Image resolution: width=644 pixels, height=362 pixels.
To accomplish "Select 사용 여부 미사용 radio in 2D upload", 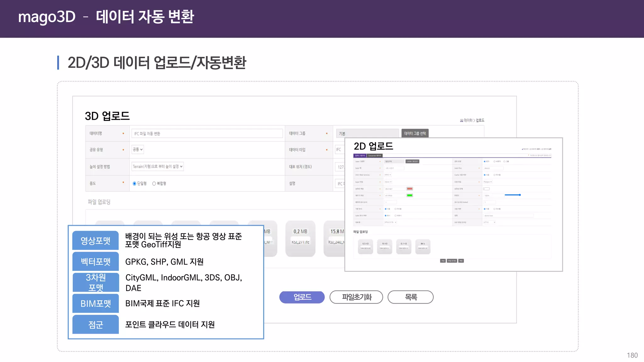I will coord(494,209).
